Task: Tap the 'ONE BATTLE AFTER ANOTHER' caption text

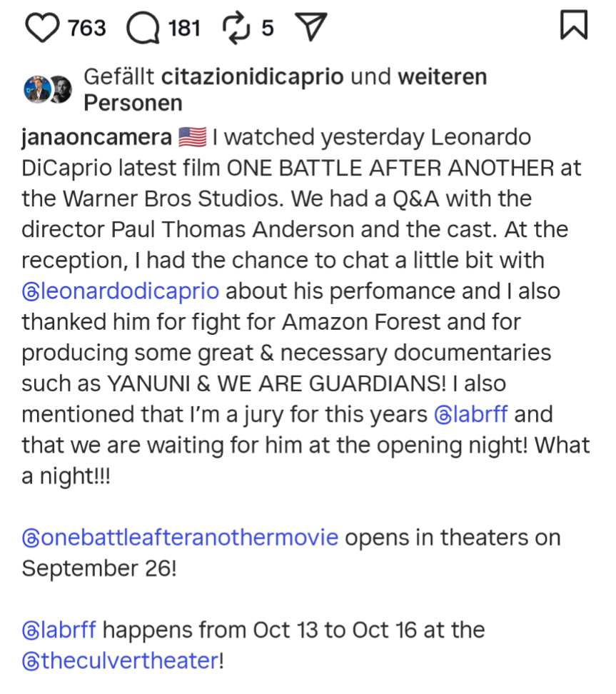Action: click(x=390, y=169)
